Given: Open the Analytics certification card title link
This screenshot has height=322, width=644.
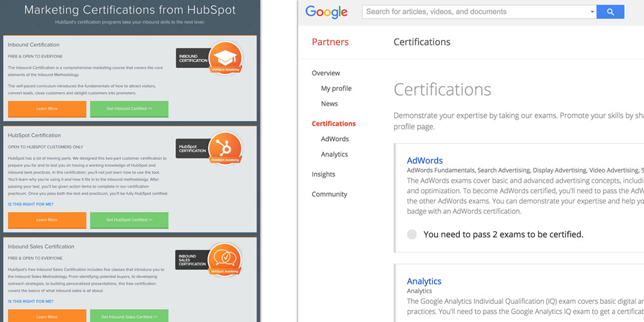Looking at the screenshot, I should coord(424,281).
